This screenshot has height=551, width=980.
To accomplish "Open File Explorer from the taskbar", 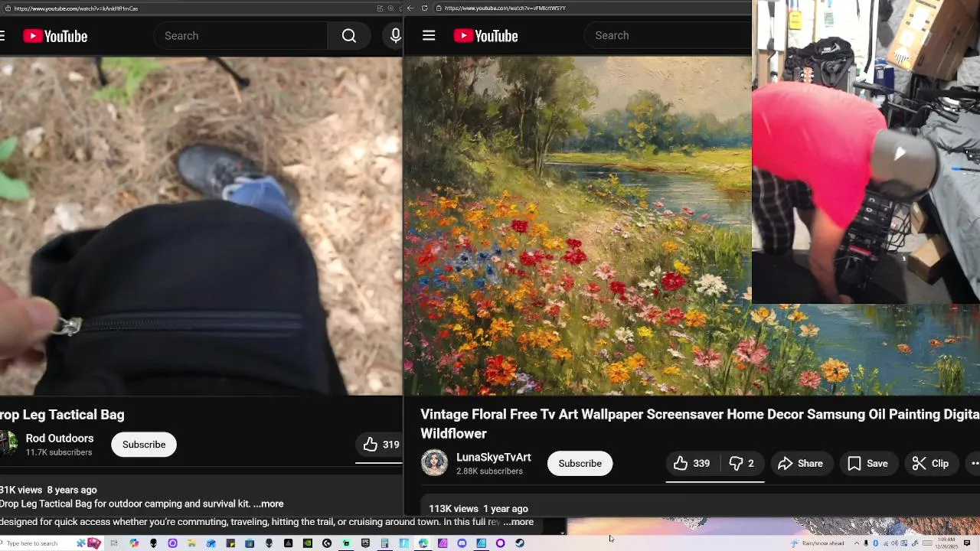I will click(191, 543).
